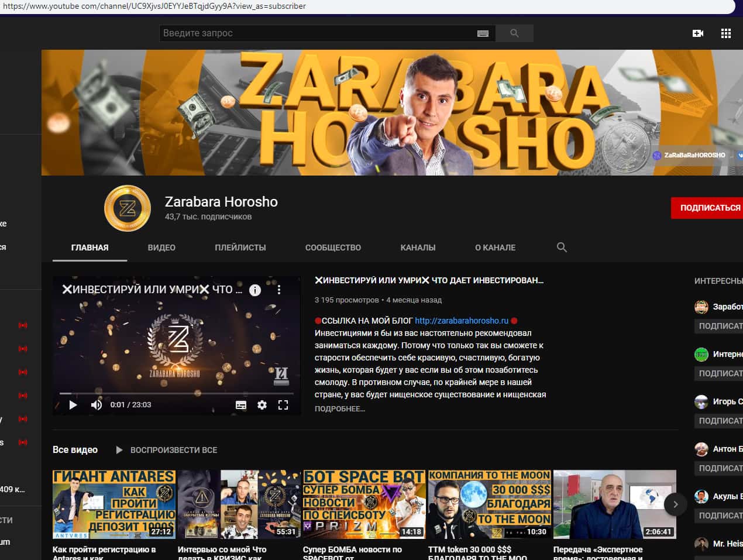Subscribe to the Акулы channel
The image size is (743, 560).
pyautogui.click(x=718, y=516)
